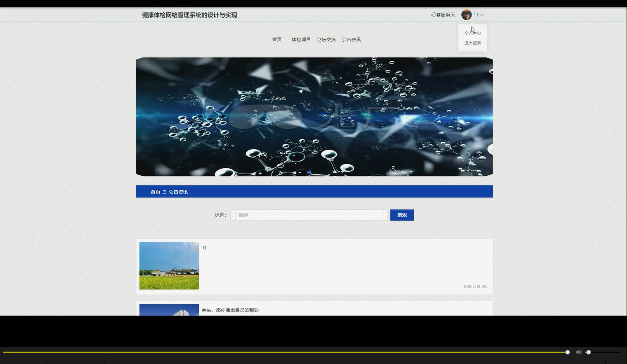627x364 pixels.
Task: Open 客服聊天 customer service chat
Action: coord(443,15)
